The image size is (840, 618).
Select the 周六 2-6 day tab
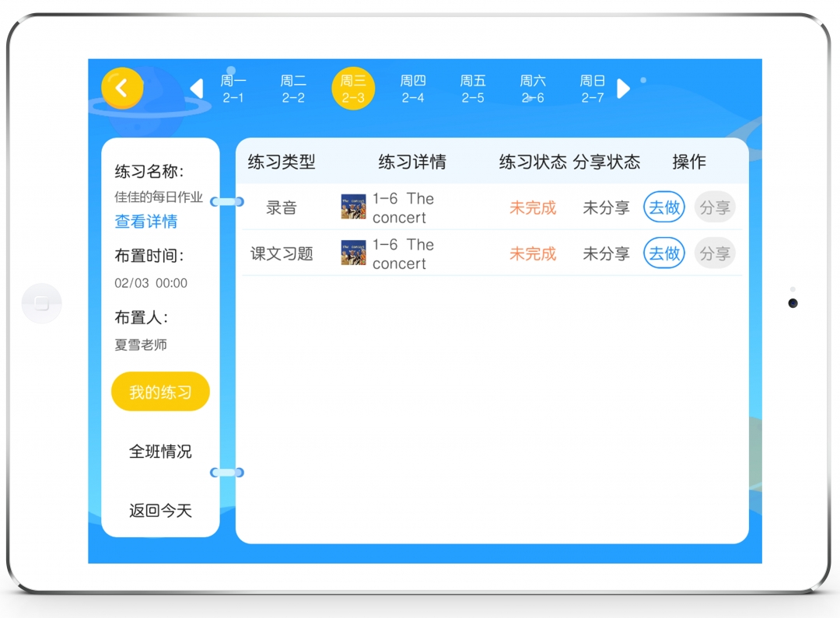click(533, 89)
